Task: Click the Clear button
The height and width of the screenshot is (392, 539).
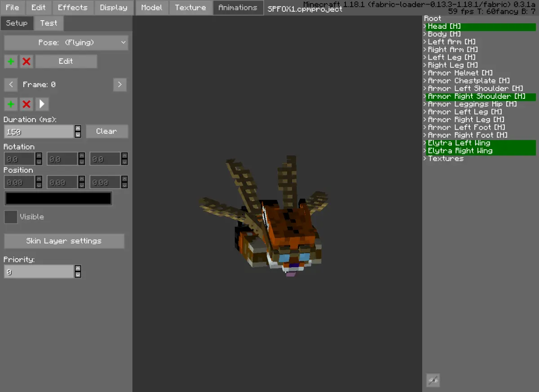Action: (x=106, y=132)
